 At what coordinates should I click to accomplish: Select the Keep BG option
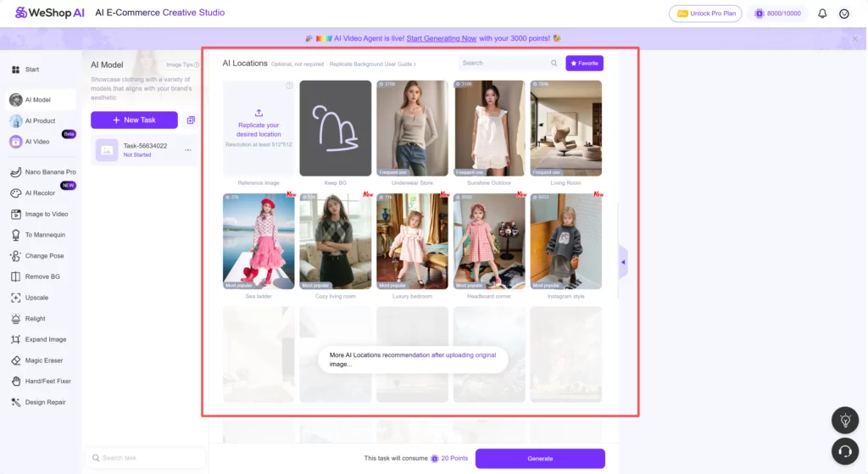coord(336,129)
